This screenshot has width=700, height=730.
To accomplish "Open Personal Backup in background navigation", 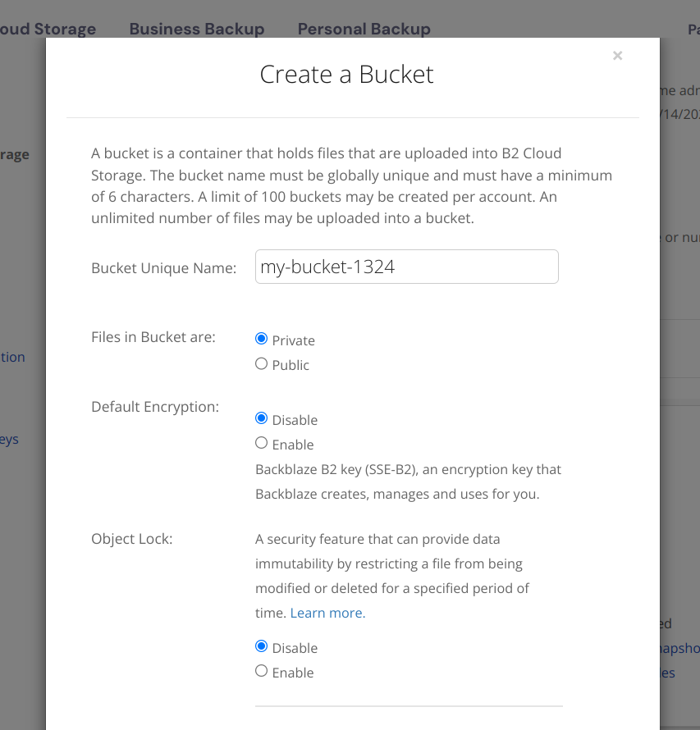I will [x=364, y=29].
